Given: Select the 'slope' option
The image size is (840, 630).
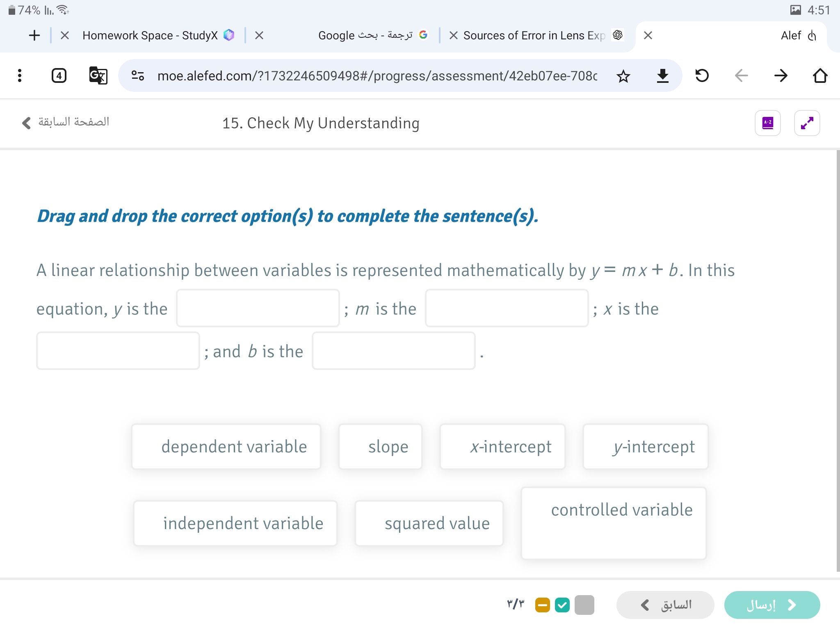Looking at the screenshot, I should [x=380, y=447].
